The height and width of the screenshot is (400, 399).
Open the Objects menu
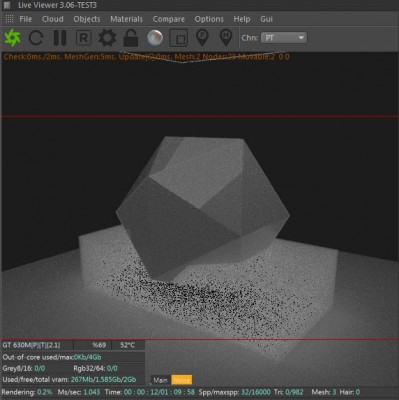click(87, 19)
